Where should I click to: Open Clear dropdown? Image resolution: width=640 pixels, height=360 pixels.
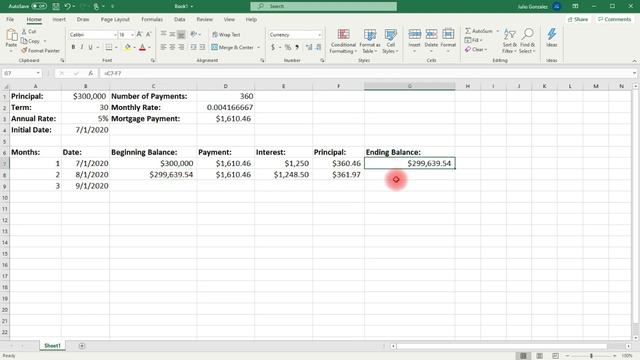pyautogui.click(x=476, y=49)
